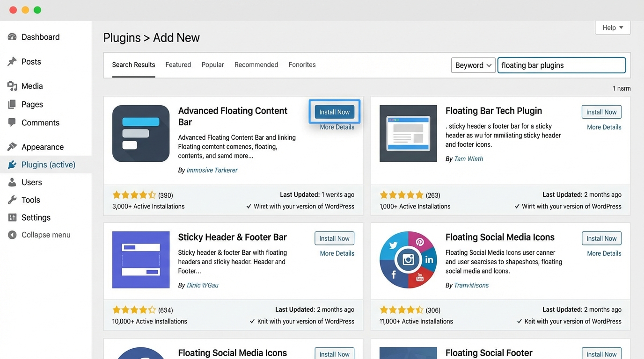644x359 pixels.
Task: Open the Dashboard from the sidebar
Action: 12,37
